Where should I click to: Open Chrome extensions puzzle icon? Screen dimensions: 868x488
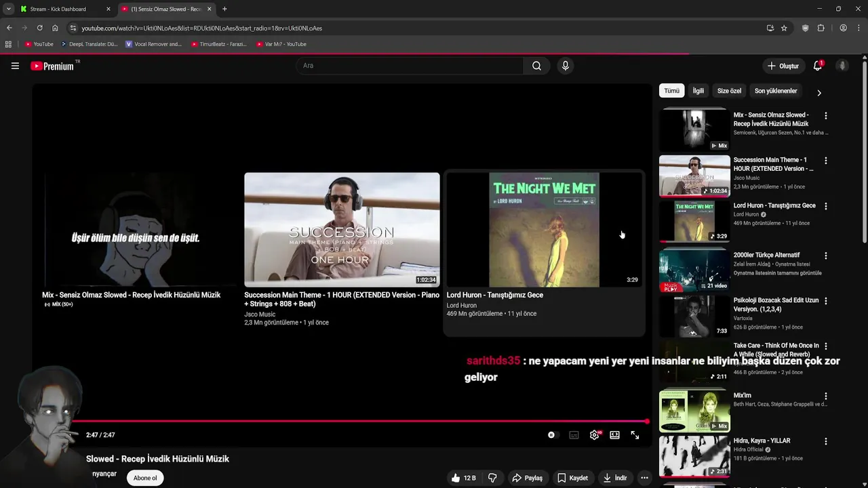(x=821, y=28)
